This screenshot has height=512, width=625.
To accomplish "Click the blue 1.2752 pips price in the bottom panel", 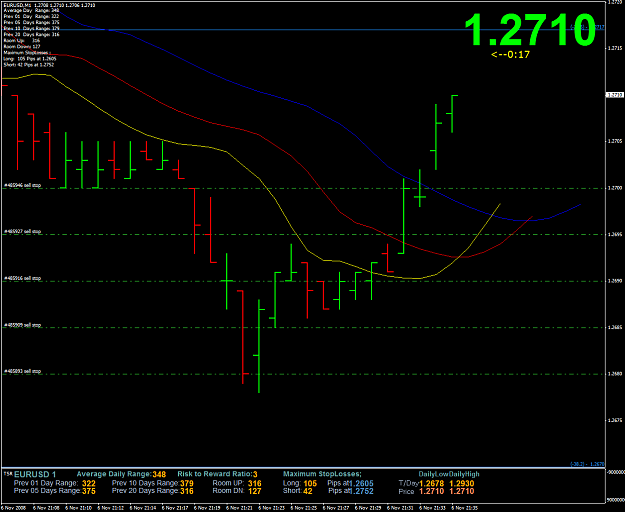I will click(361, 491).
